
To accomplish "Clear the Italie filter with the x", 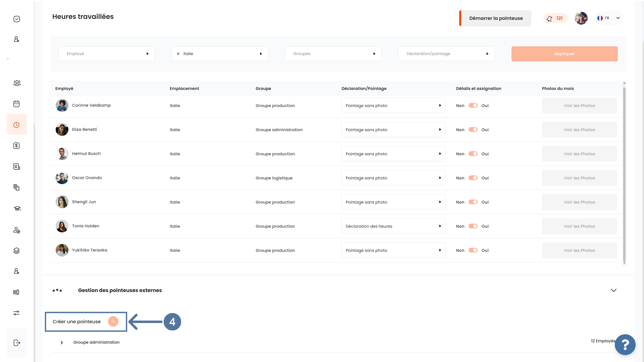I will pyautogui.click(x=178, y=54).
